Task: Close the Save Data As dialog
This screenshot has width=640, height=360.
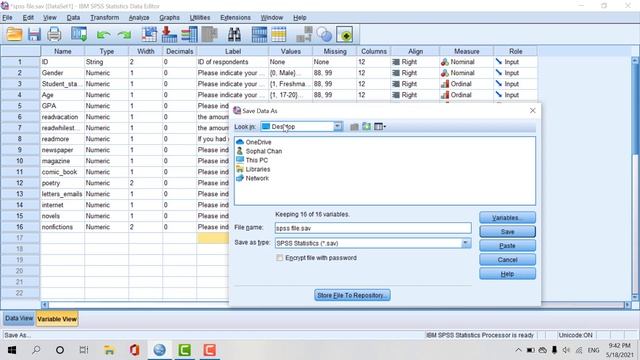Action: click(532, 111)
